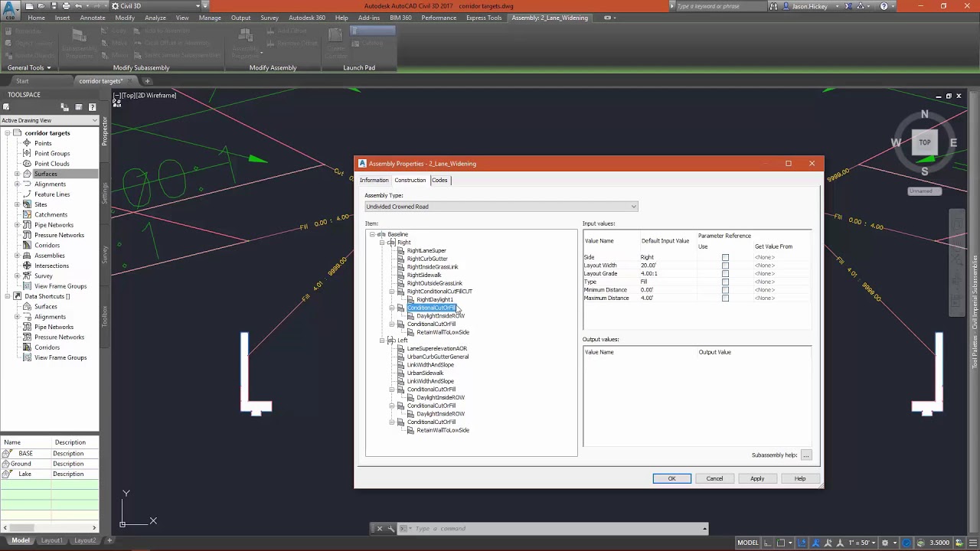The image size is (980, 551).
Task: Click the Subassembly help ellipsis button
Action: coord(805,455)
